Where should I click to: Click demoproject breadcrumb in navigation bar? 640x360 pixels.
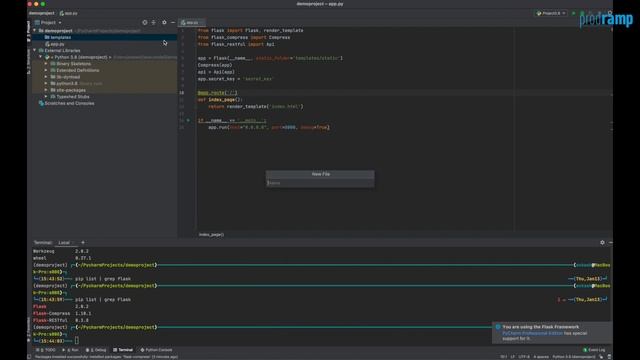42,13
